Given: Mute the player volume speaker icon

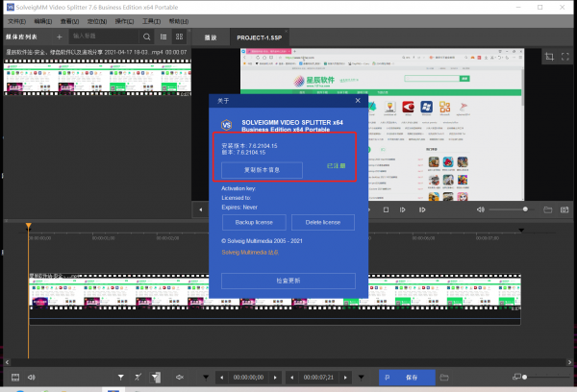Looking at the screenshot, I should tap(480, 209).
